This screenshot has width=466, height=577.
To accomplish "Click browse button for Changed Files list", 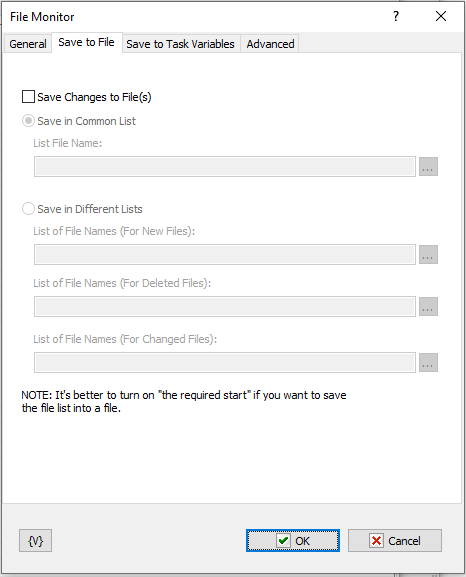I will click(428, 362).
